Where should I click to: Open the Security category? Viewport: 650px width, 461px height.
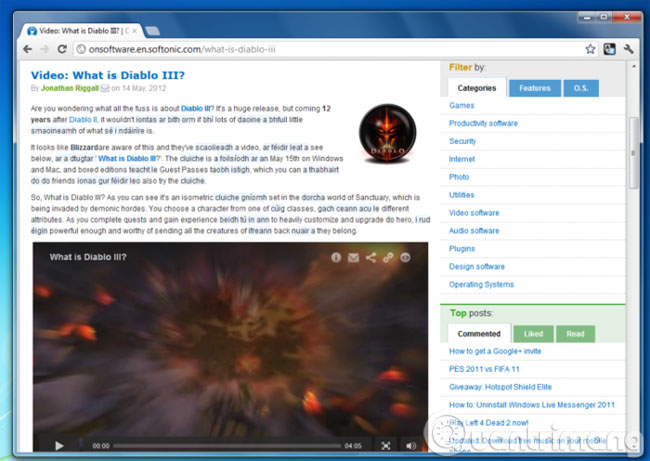pyautogui.click(x=462, y=141)
